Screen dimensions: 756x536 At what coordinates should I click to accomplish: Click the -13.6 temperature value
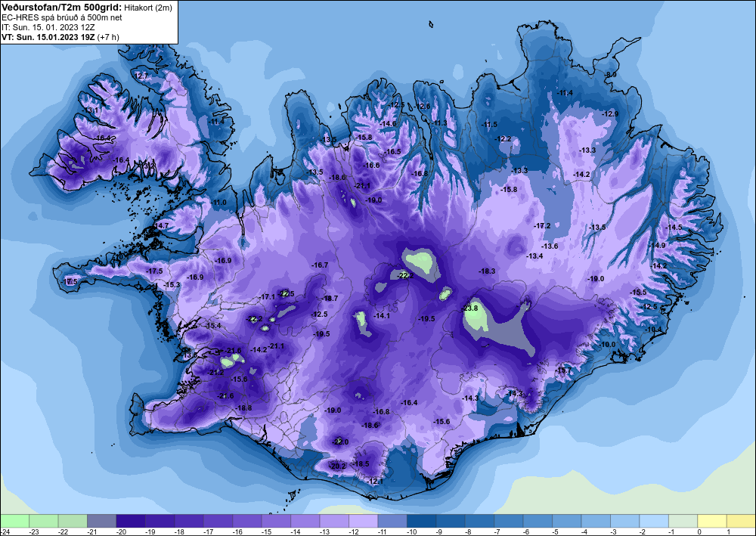pyautogui.click(x=550, y=246)
